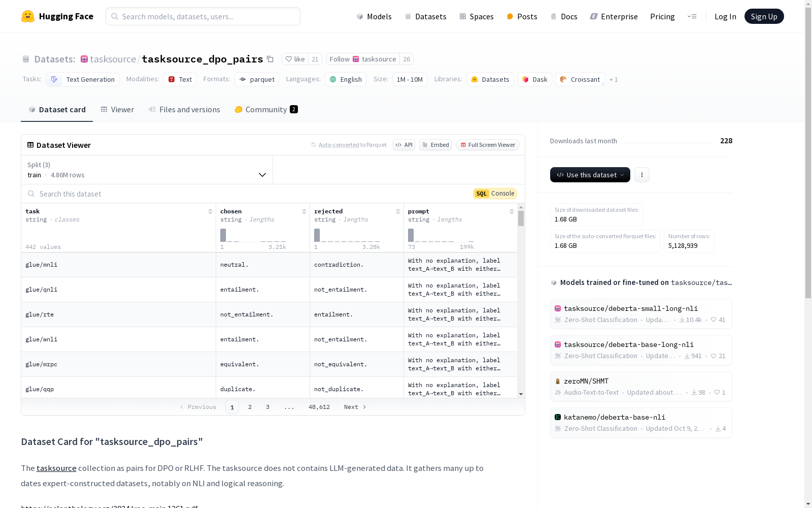Click the Text modality tag
This screenshot has width=812, height=508.
point(180,79)
